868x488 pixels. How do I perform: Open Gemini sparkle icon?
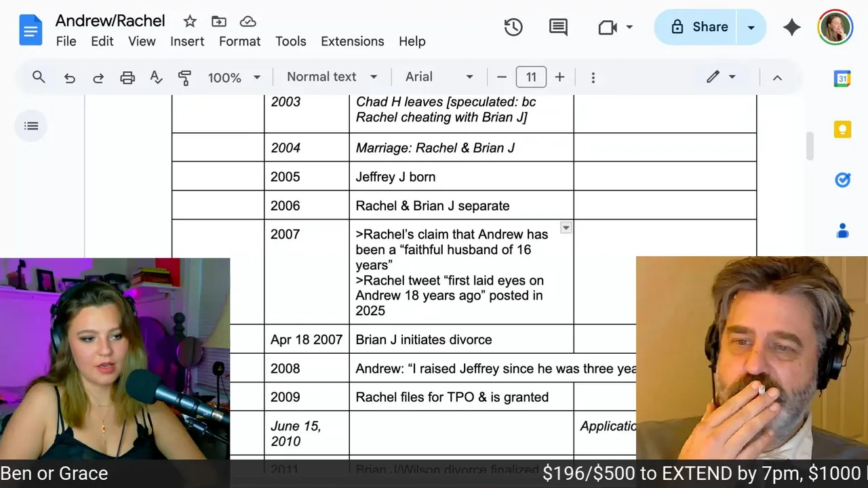point(791,27)
